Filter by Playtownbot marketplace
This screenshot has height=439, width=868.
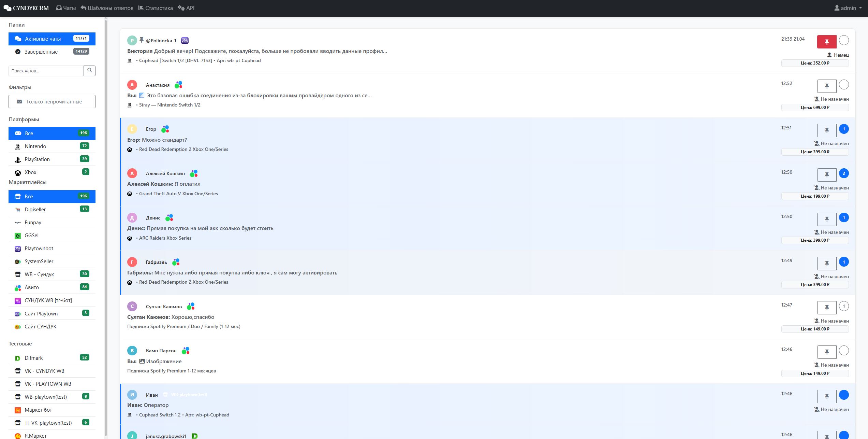click(52, 248)
